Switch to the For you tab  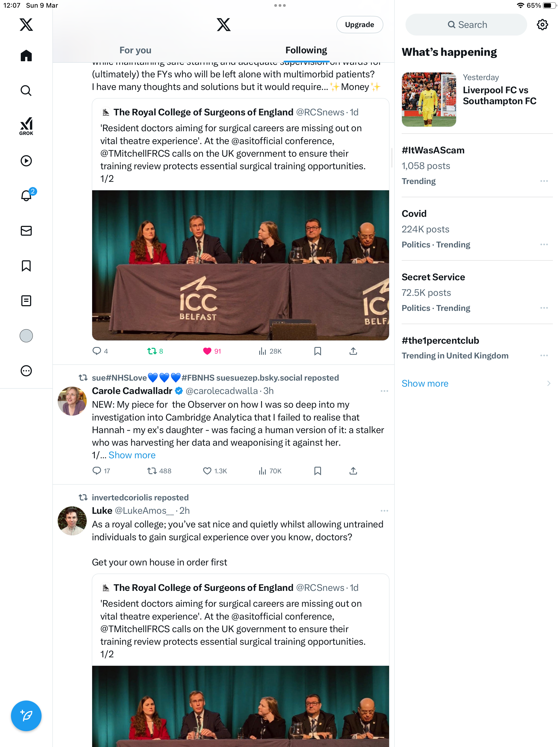point(135,50)
